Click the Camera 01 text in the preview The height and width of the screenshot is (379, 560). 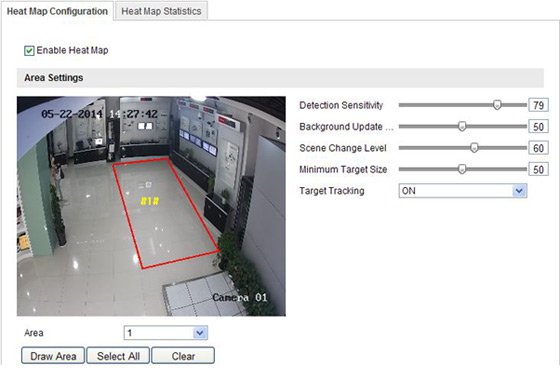coord(240,297)
